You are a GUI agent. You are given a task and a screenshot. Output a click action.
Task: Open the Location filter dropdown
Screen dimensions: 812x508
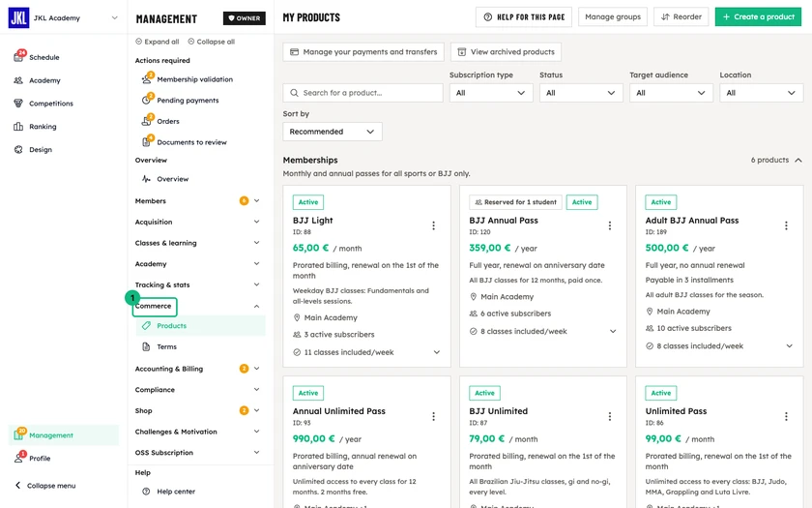pos(762,93)
